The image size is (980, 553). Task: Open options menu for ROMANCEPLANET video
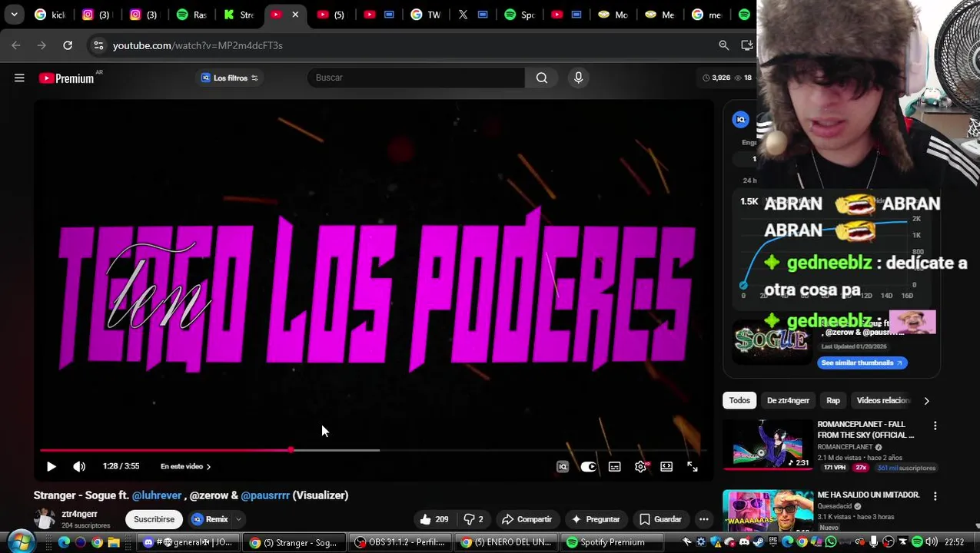[935, 426]
